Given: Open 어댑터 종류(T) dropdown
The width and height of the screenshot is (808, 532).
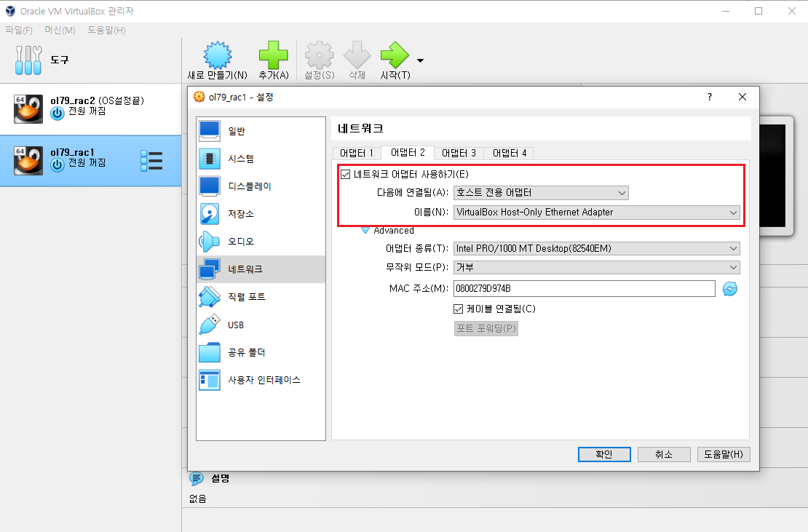Looking at the screenshot, I should pyautogui.click(x=597, y=249).
